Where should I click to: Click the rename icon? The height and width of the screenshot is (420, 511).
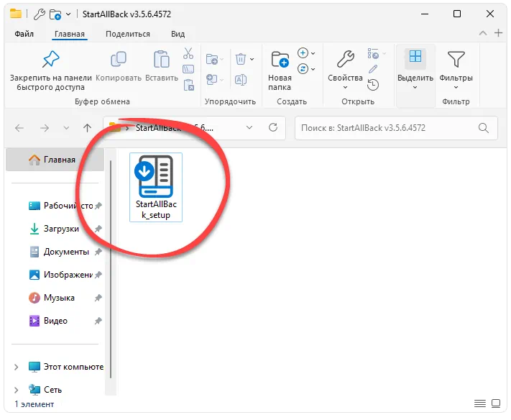point(241,80)
